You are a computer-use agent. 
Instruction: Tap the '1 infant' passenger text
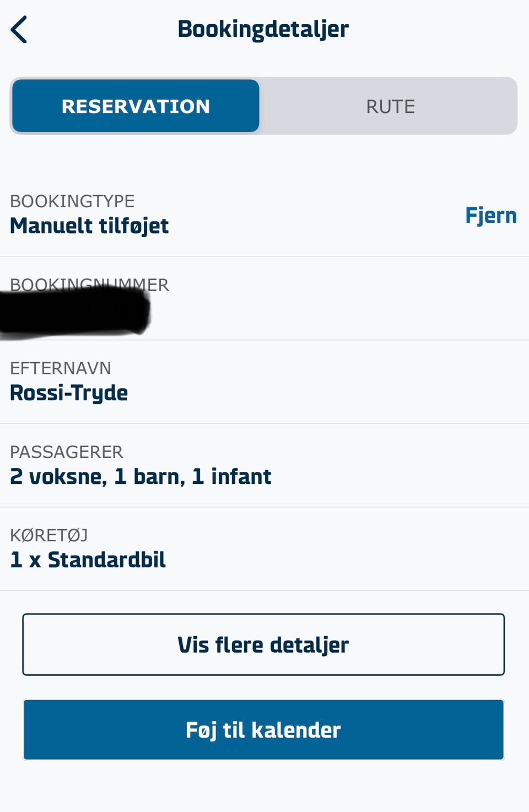tap(231, 477)
